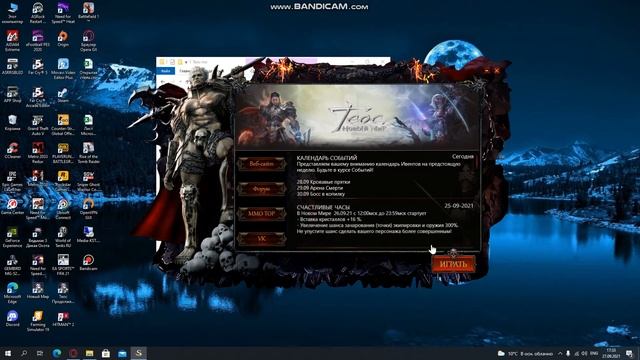Select the СЧАСТЛИВЫЕ ЧАСЫ news heading

pyautogui.click(x=323, y=207)
